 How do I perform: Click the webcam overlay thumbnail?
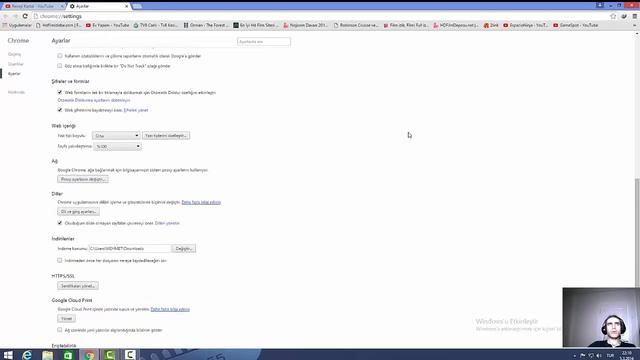[601, 318]
